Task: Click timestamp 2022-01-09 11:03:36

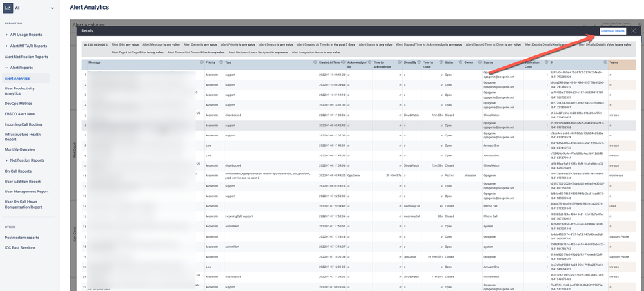Action: [332, 115]
